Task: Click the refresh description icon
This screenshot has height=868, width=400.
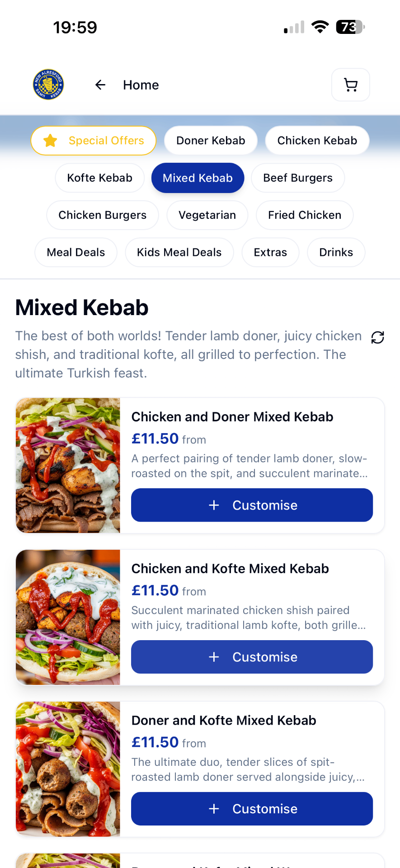Action: coord(377,337)
